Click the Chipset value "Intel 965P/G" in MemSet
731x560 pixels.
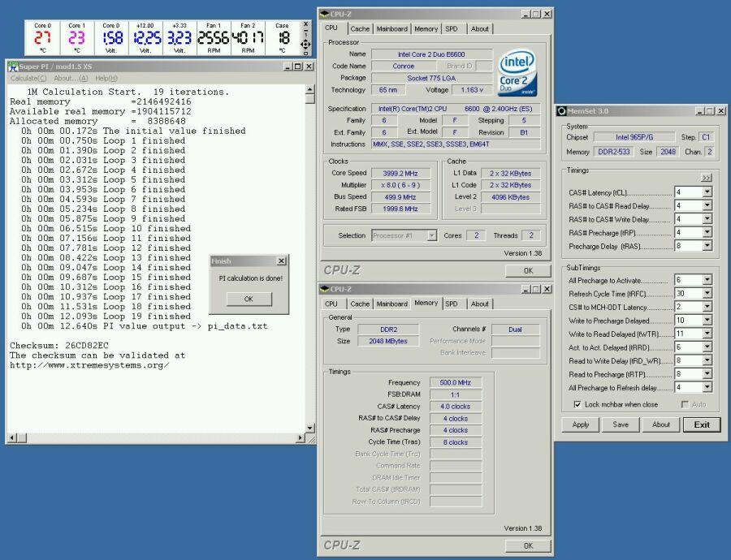tap(634, 137)
